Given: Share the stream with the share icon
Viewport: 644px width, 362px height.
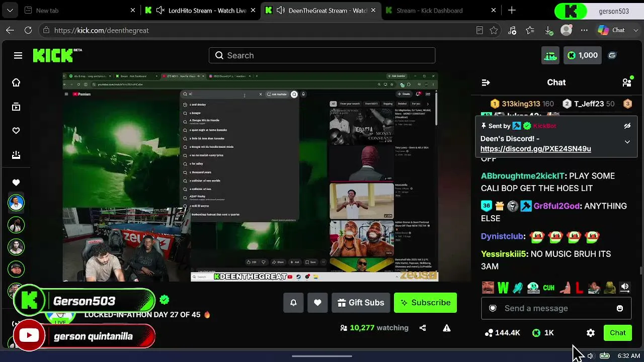Looking at the screenshot, I should click(423, 328).
